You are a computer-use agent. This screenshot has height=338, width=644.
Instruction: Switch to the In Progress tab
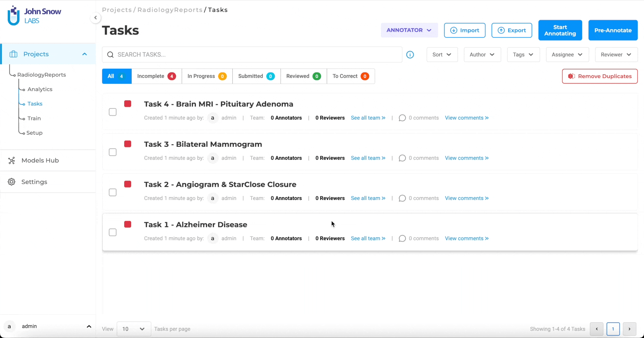[x=207, y=76]
